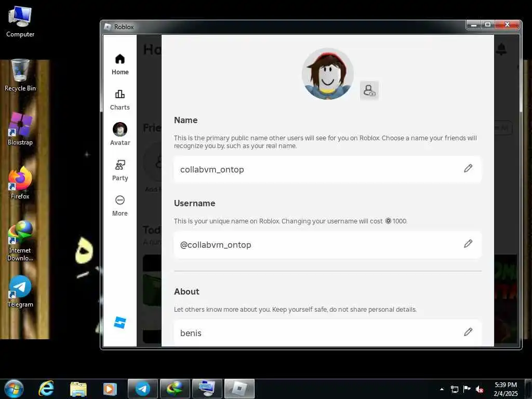
Task: Minimize the Roblox window
Action: coord(474,25)
